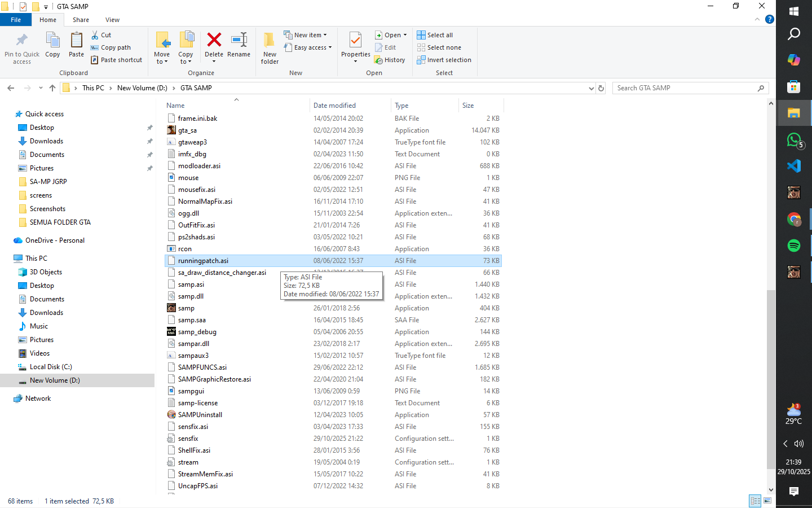Click Invert selection in the ribbon
The height and width of the screenshot is (508, 812).
pyautogui.click(x=444, y=60)
